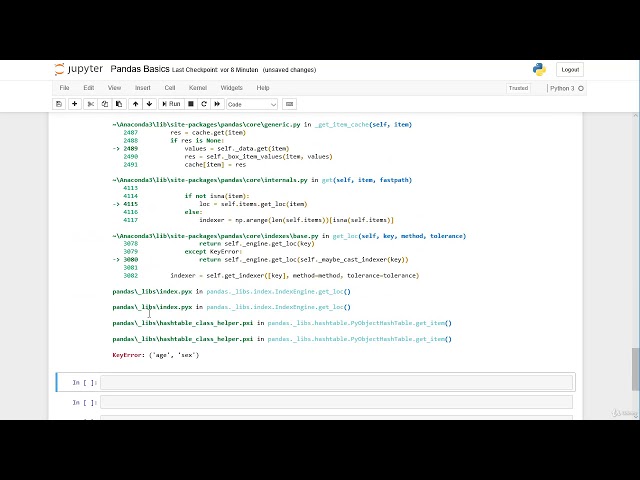The height and width of the screenshot is (480, 640).
Task: Open the Kernel menu
Action: click(x=197, y=88)
